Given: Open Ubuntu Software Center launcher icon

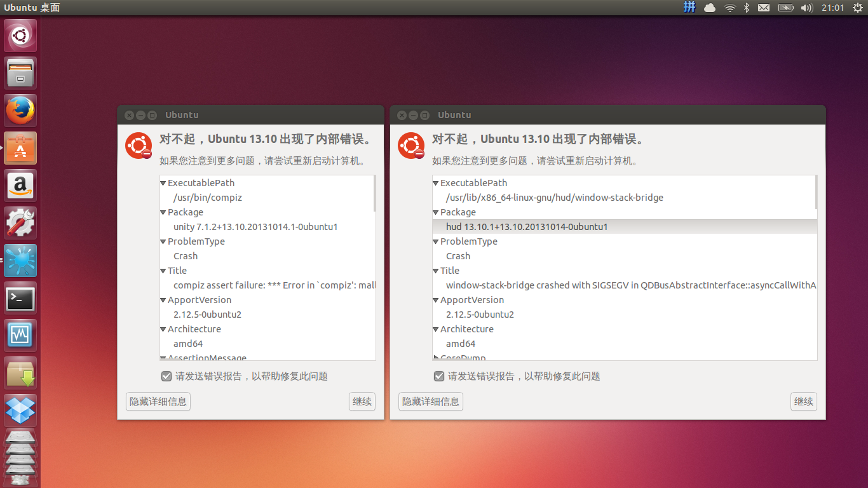Looking at the screenshot, I should click(20, 148).
